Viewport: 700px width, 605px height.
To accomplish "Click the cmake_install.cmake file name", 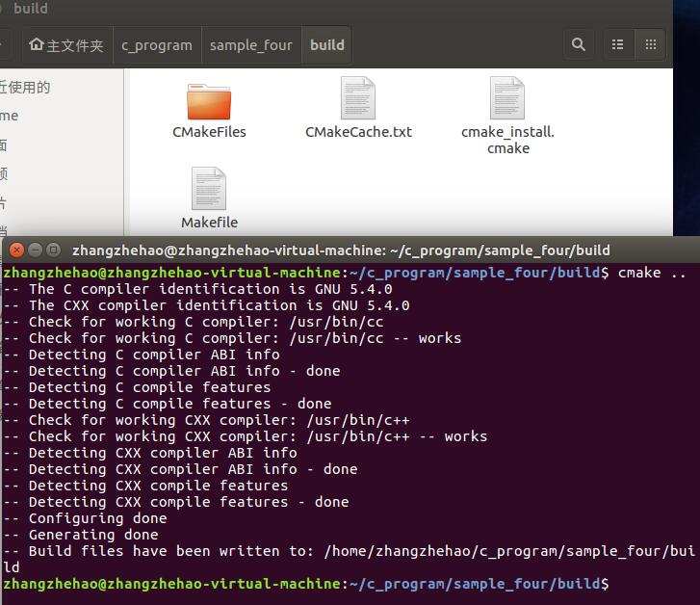I will coord(507,140).
